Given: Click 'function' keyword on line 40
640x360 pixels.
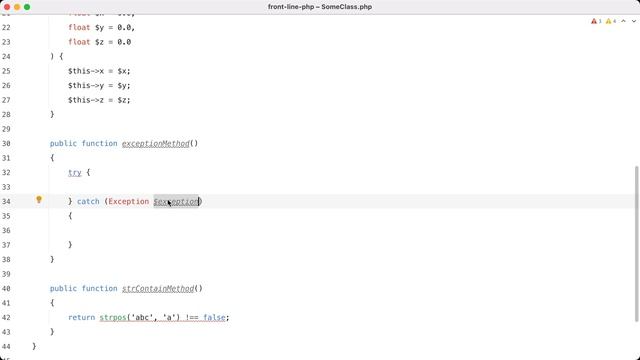Looking at the screenshot, I should tap(100, 289).
